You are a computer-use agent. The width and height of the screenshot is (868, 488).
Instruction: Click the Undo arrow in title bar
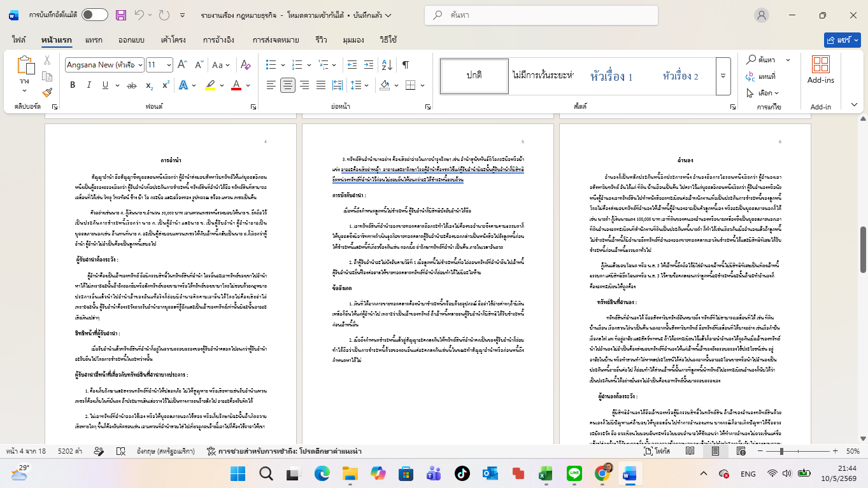click(x=140, y=15)
